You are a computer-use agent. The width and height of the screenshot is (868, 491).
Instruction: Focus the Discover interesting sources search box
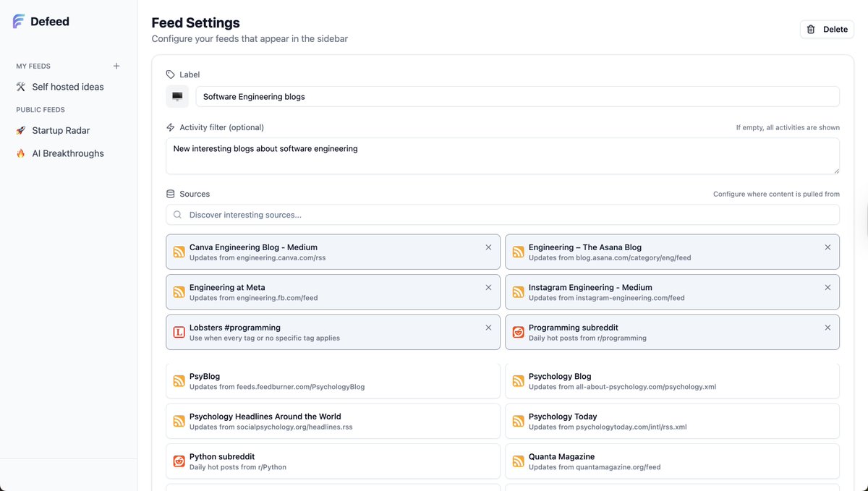503,215
